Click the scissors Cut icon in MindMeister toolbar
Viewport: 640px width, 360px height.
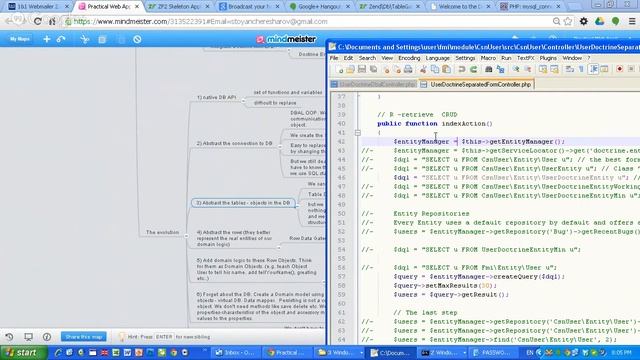[84, 39]
